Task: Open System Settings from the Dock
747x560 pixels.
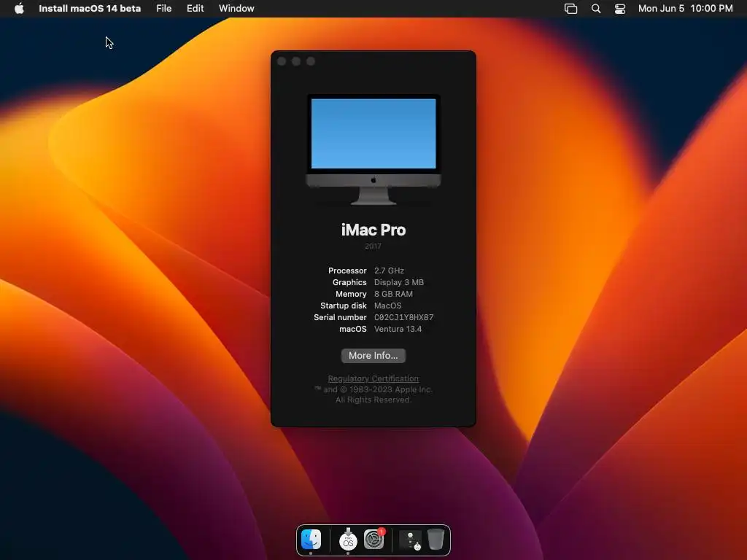Action: [x=374, y=540]
